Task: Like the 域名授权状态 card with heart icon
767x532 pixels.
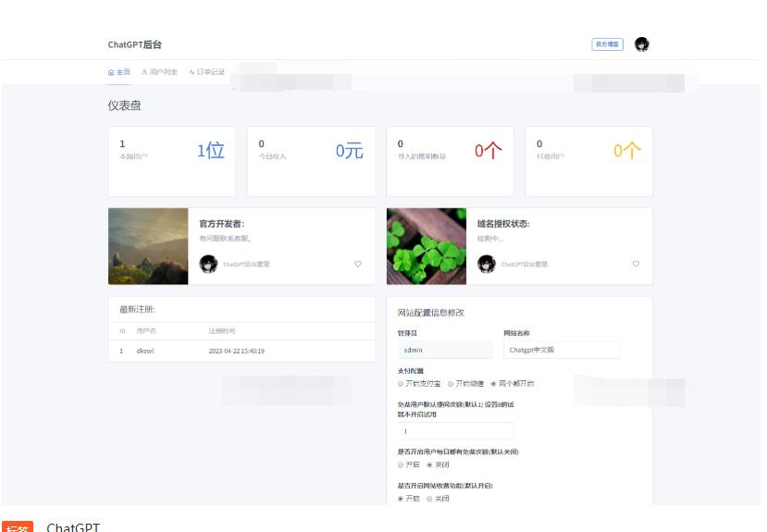Action: [x=636, y=264]
